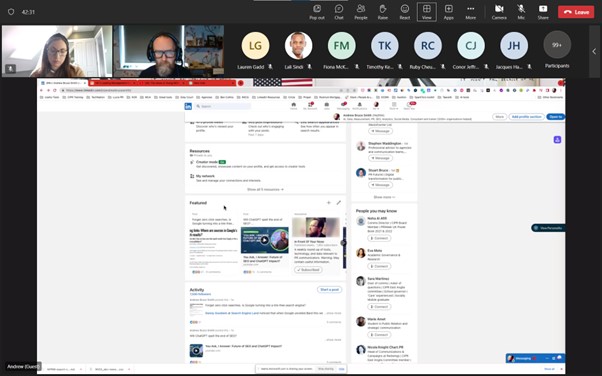Share your screen via Share icon

[543, 12]
